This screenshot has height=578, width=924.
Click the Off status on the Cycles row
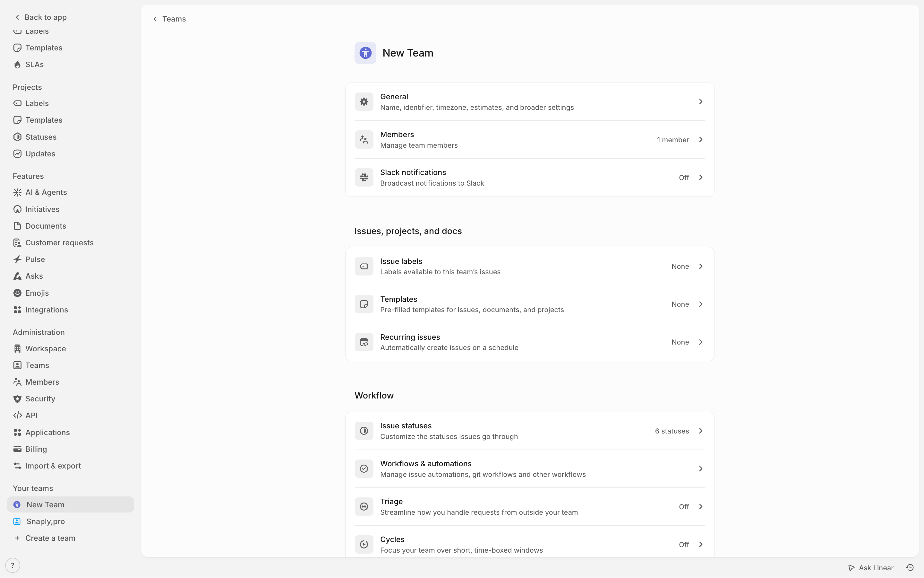tap(684, 544)
